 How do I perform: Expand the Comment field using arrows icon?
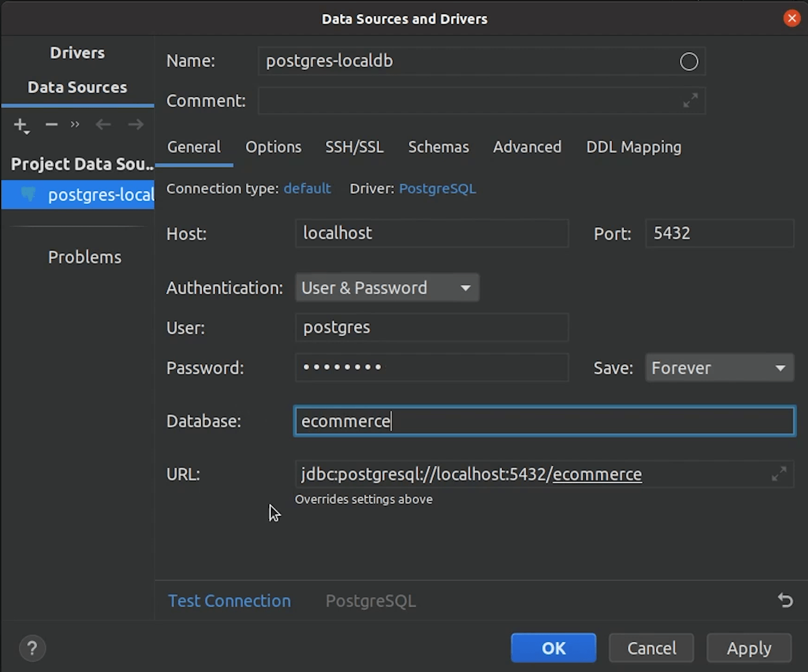click(x=690, y=100)
